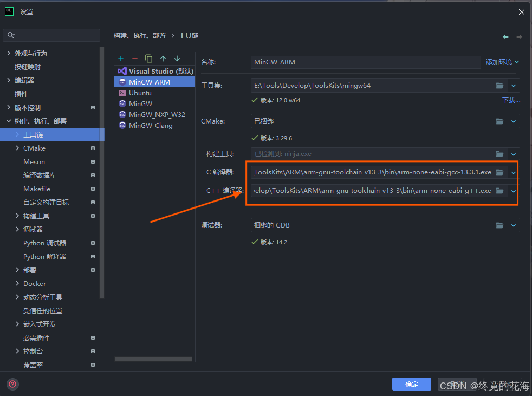Click project-level marker next to Makefile
This screenshot has width=532, height=396.
coord(93,189)
